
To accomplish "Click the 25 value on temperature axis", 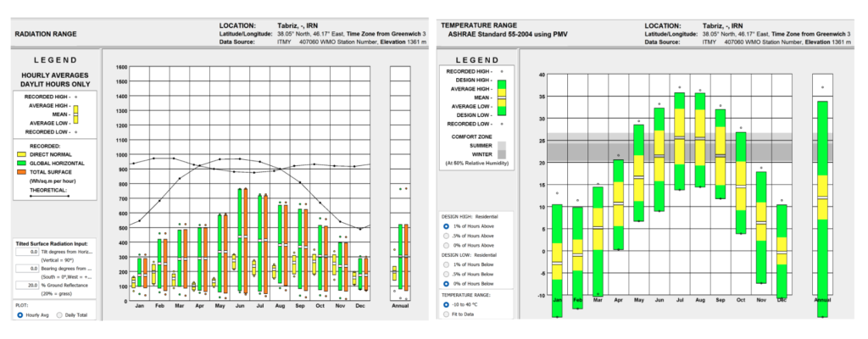I will coord(542,141).
